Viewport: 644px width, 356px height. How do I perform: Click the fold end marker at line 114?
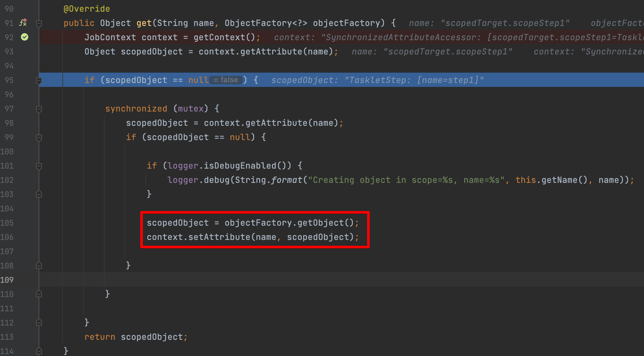point(39,351)
